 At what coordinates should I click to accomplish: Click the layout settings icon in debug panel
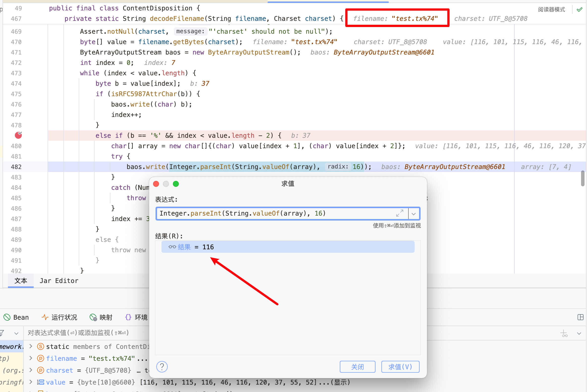point(581,317)
